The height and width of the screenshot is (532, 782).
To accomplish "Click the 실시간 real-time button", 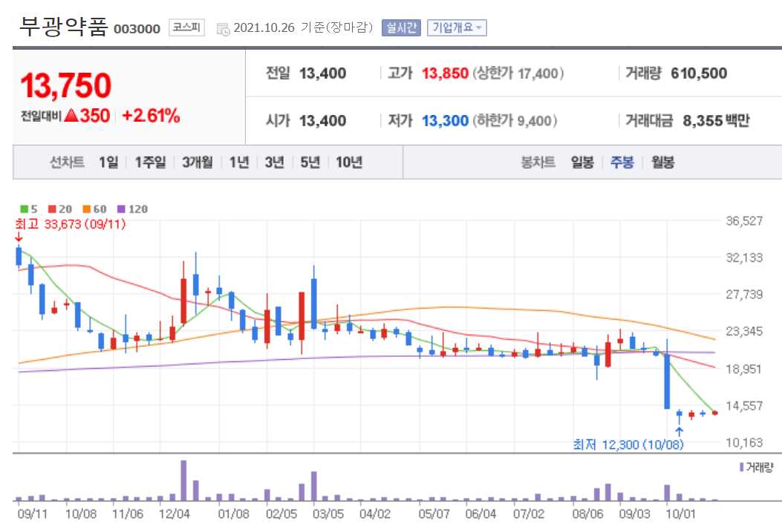I will [x=402, y=28].
